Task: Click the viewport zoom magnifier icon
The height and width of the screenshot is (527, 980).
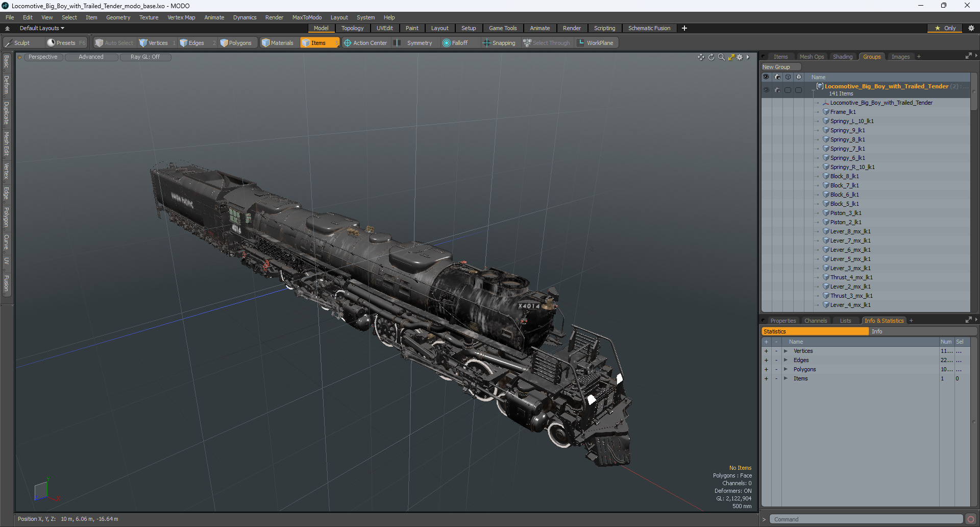Action: (x=721, y=57)
